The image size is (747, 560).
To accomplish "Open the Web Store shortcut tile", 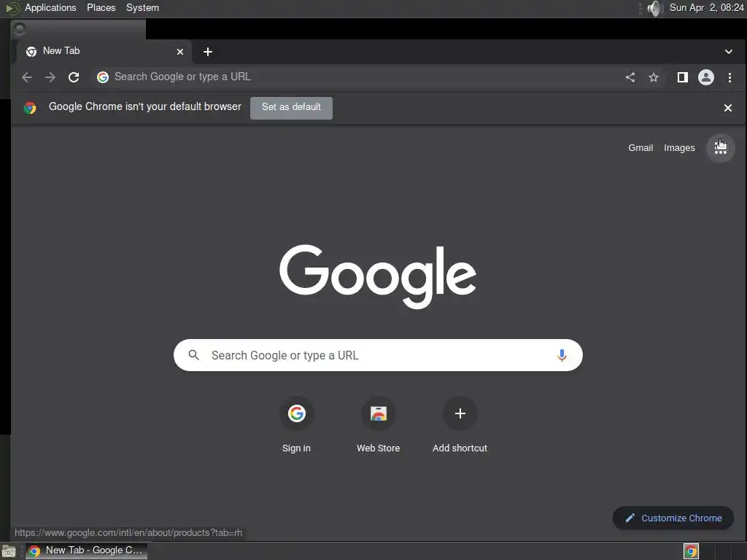I will coord(379,424).
